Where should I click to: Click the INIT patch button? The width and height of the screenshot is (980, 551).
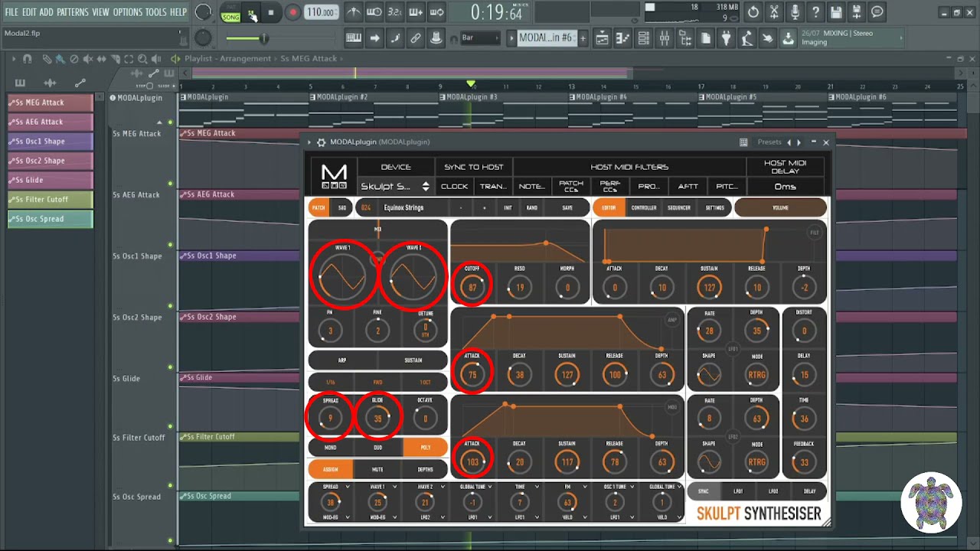click(x=508, y=207)
